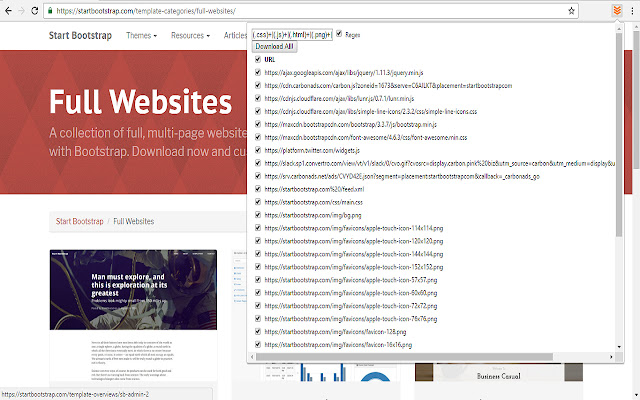The width and height of the screenshot is (640, 400).
Task: Open the jquery.min.js URL link
Action: (x=344, y=73)
